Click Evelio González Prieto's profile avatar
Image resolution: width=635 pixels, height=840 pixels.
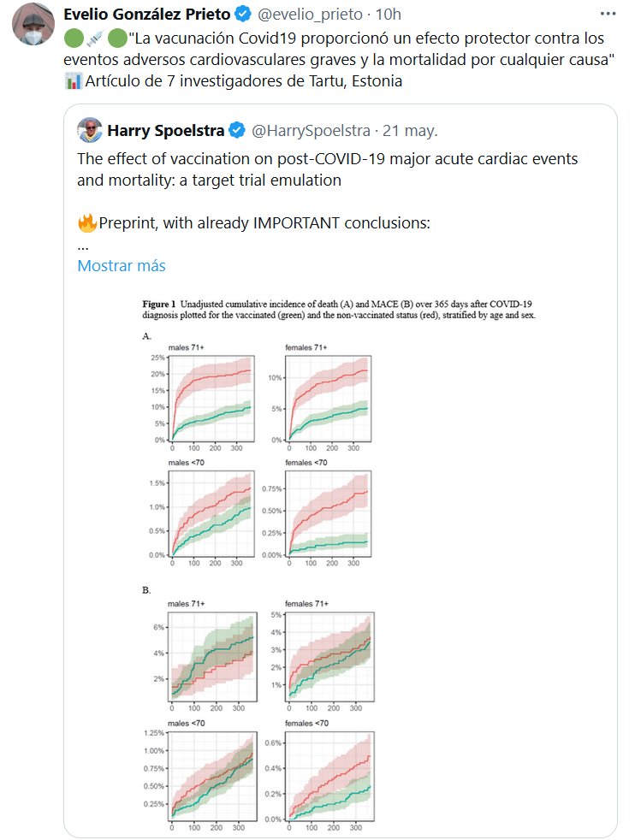point(33,27)
